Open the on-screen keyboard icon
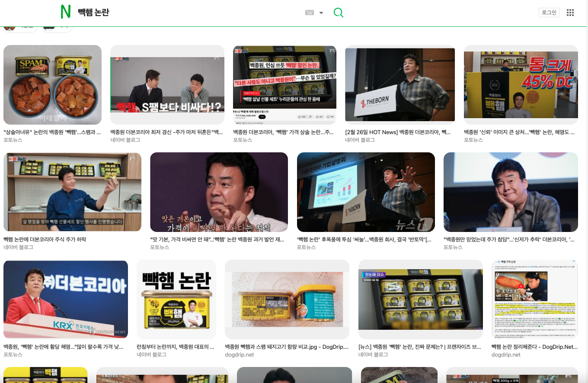 pos(309,13)
